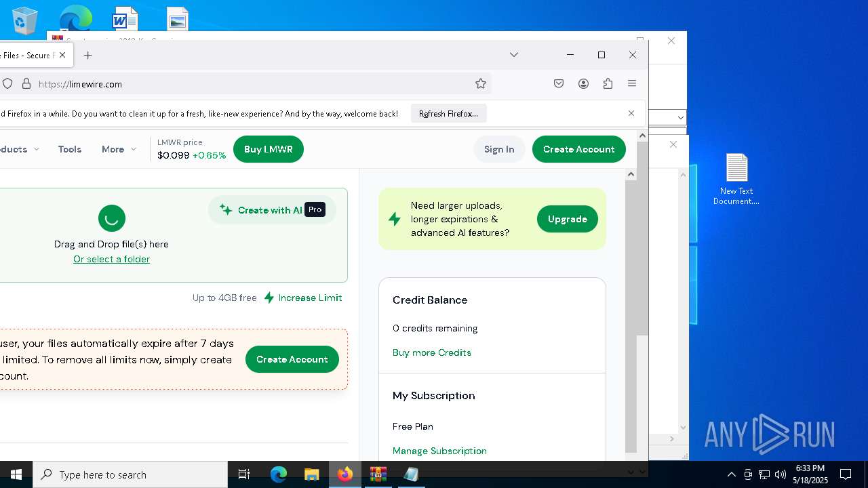Click the network tray icon
The height and width of the screenshot is (488, 868).
[x=764, y=474]
